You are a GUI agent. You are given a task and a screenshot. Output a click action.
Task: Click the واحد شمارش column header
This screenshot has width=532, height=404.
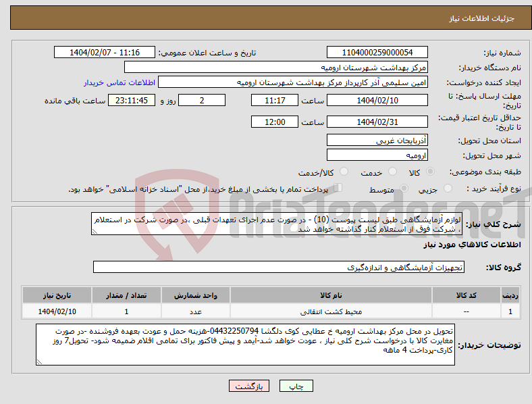tap(196, 295)
